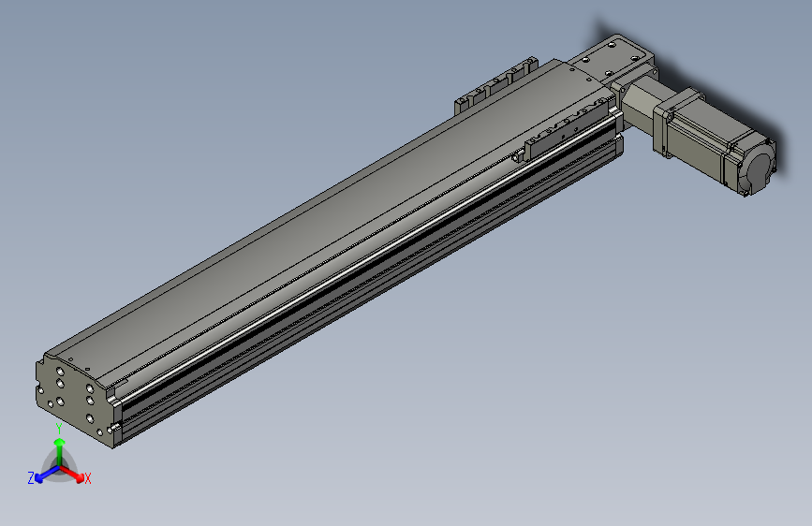Screen dimensions: 812x526
Task: Click the green Y axis arrow
Action: point(60,451)
